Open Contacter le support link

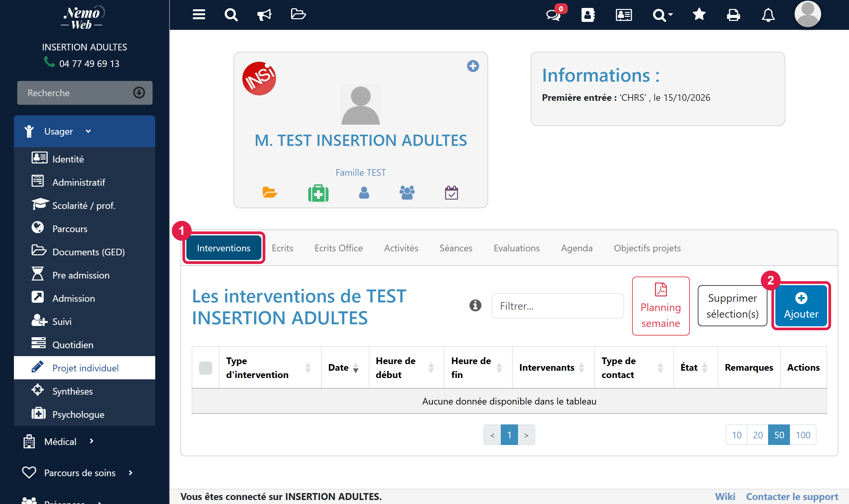tap(792, 497)
